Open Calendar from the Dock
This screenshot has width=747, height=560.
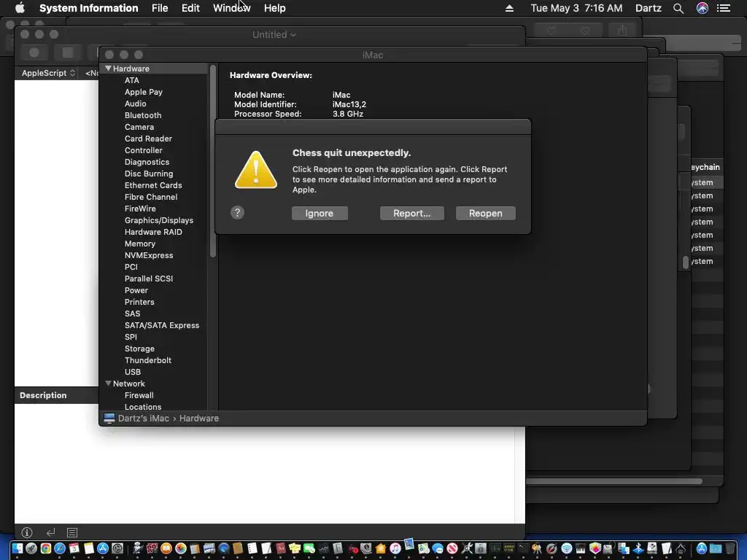pos(74,548)
